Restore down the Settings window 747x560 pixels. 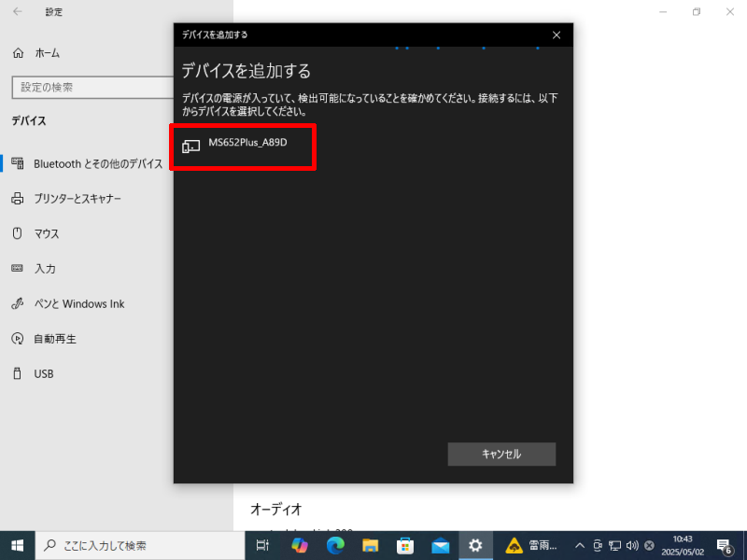(x=697, y=12)
